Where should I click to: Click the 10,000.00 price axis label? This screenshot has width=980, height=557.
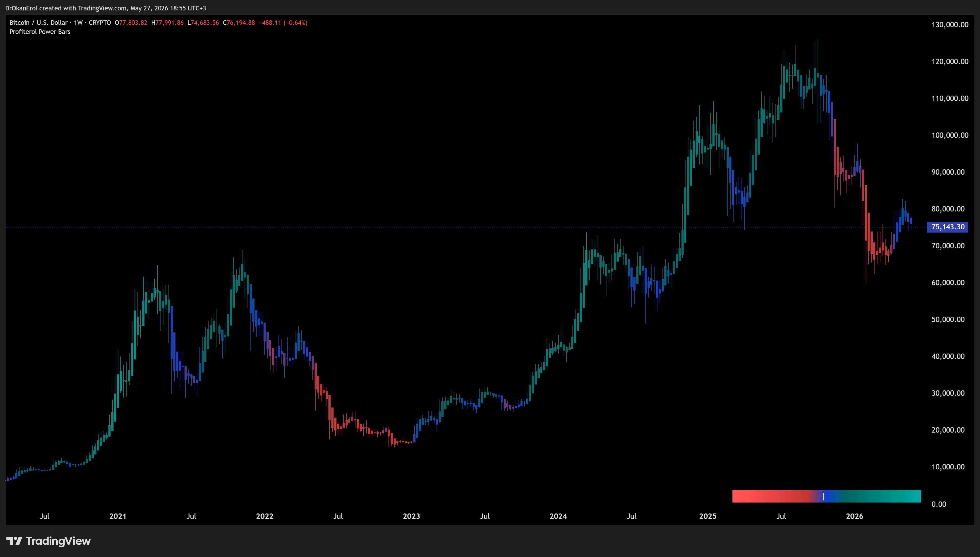[x=948, y=467]
